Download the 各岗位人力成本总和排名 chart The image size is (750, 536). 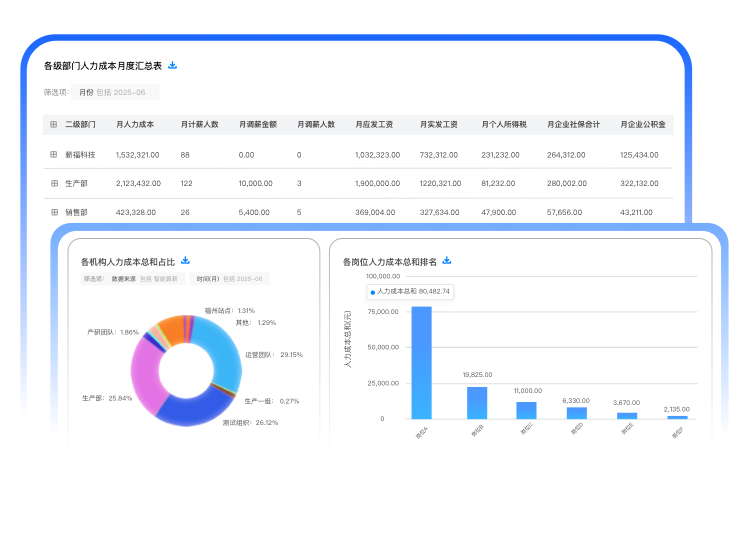tap(447, 261)
